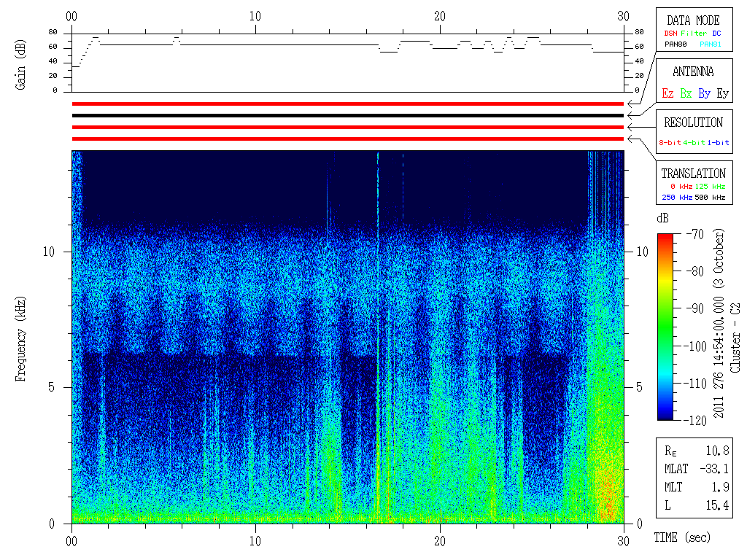The width and height of the screenshot is (747, 560).
Task: Click the 10 kHz tick label right of the spectrogram
Action: tap(643, 252)
